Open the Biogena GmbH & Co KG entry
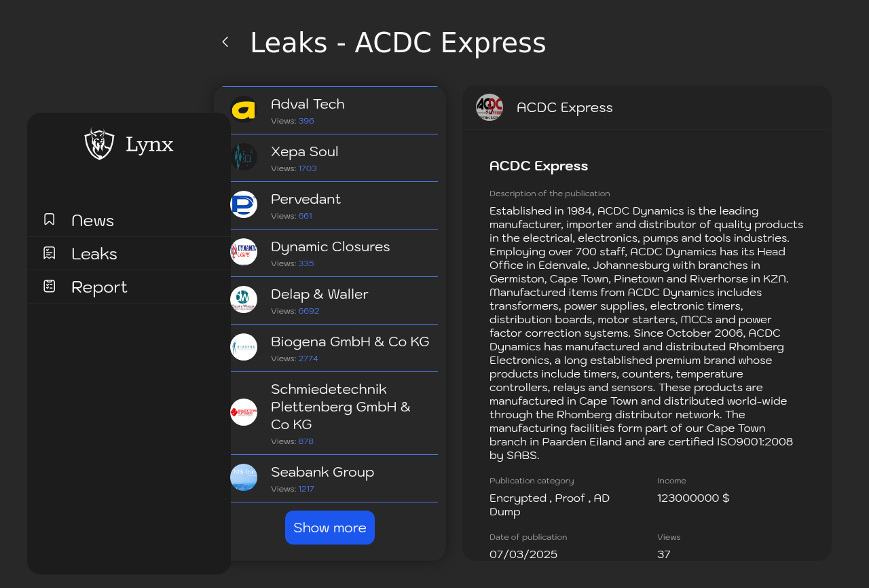The width and height of the screenshot is (869, 588). coord(330,348)
